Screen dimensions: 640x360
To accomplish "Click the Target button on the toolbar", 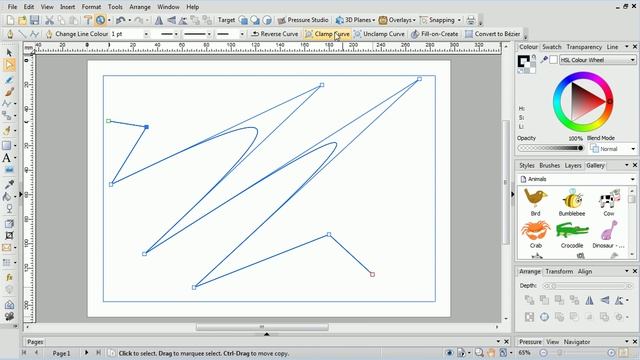I will pyautogui.click(x=226, y=20).
